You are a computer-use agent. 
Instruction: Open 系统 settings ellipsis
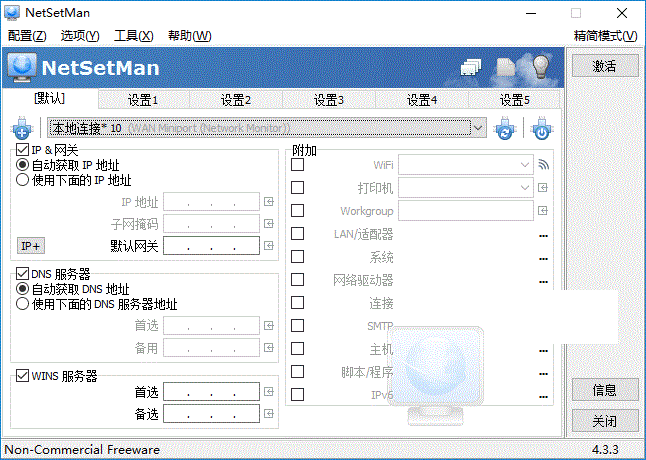(543, 259)
